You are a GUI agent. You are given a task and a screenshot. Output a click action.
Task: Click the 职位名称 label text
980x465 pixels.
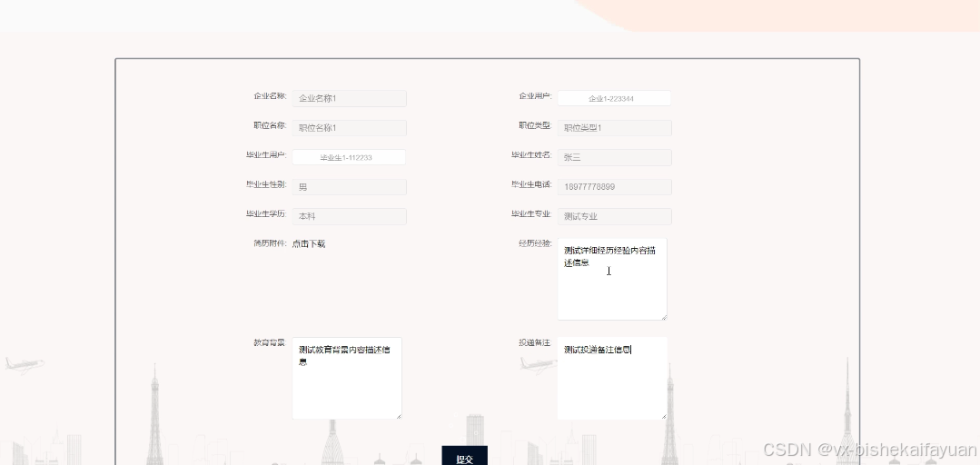[x=270, y=125]
